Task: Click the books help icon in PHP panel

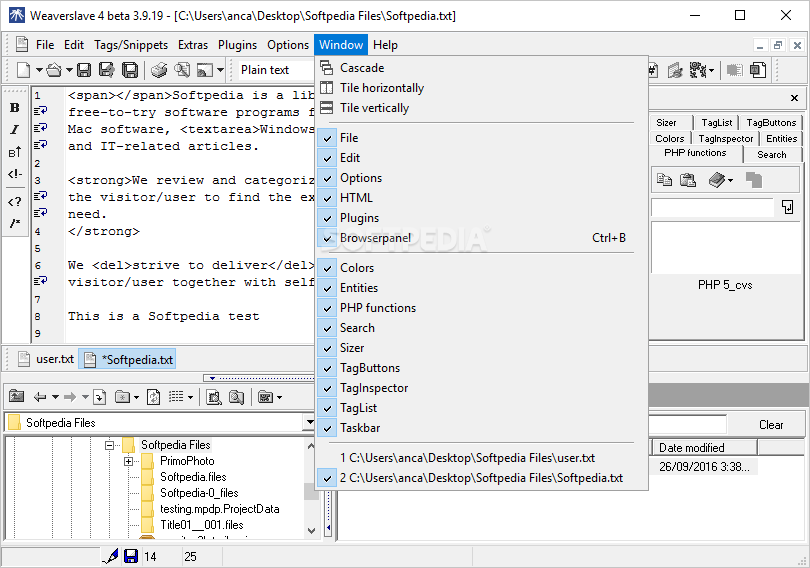Action: pos(716,180)
